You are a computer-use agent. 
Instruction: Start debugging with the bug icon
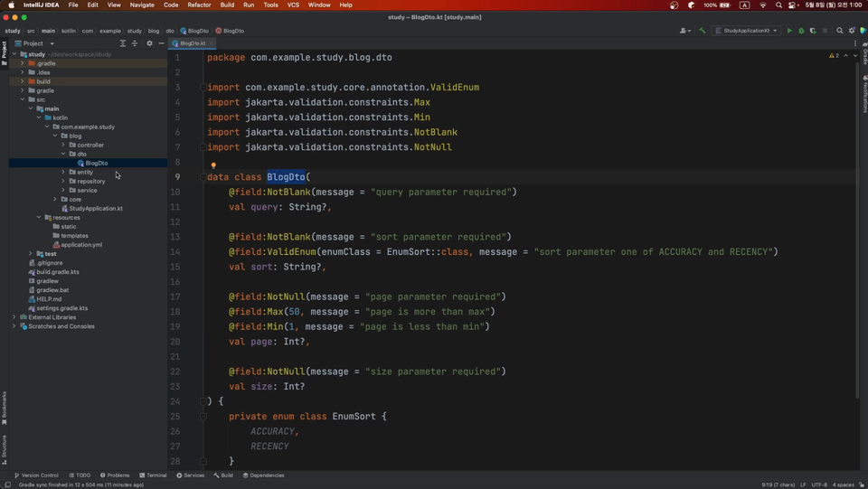click(801, 31)
